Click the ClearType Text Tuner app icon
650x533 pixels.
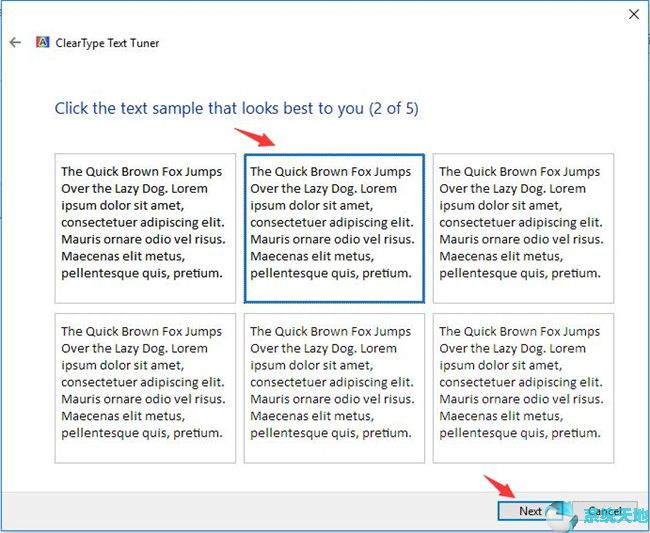42,42
